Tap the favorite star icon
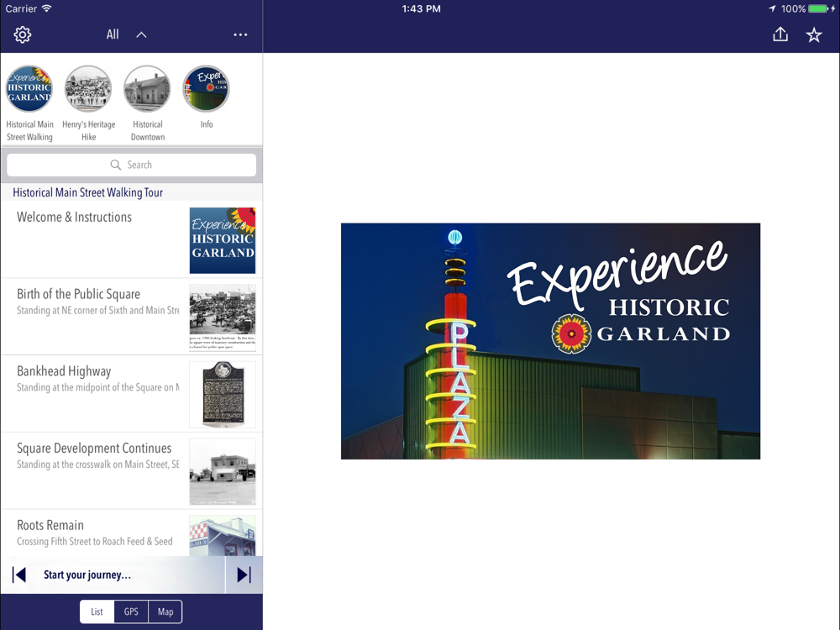Screen dimensions: 840x630 point(814,34)
